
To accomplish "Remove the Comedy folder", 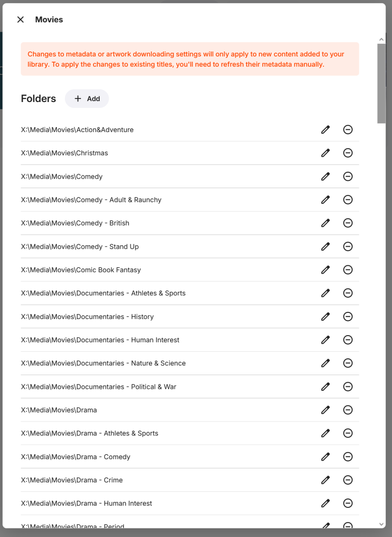I will click(x=348, y=176).
